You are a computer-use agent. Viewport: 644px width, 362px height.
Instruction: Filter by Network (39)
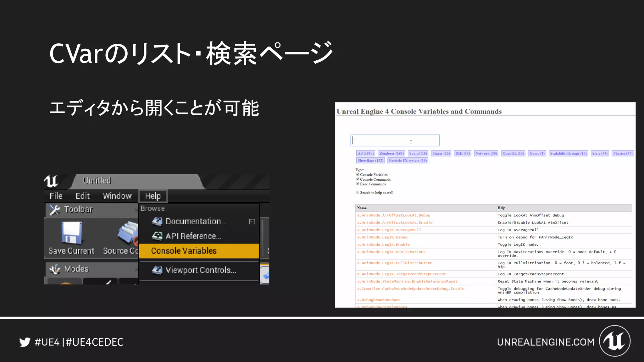(x=486, y=153)
